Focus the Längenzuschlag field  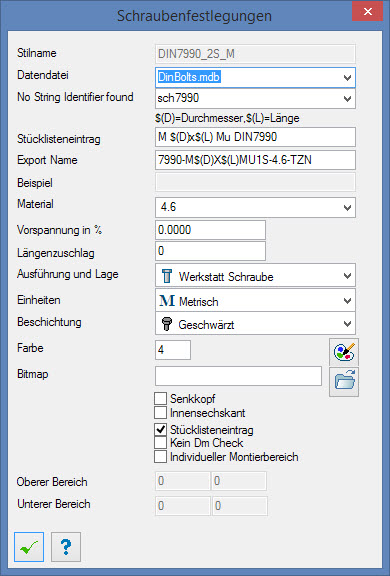[210, 251]
